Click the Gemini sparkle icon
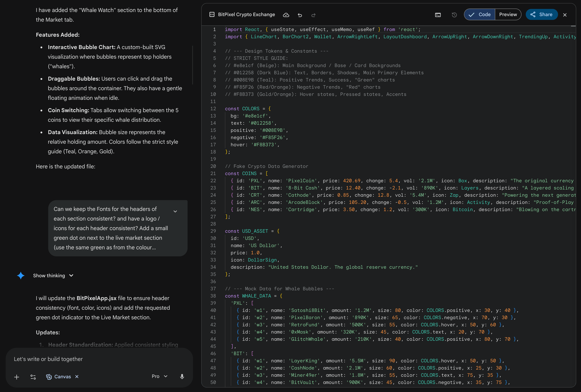The width and height of the screenshot is (581, 392). tap(21, 276)
